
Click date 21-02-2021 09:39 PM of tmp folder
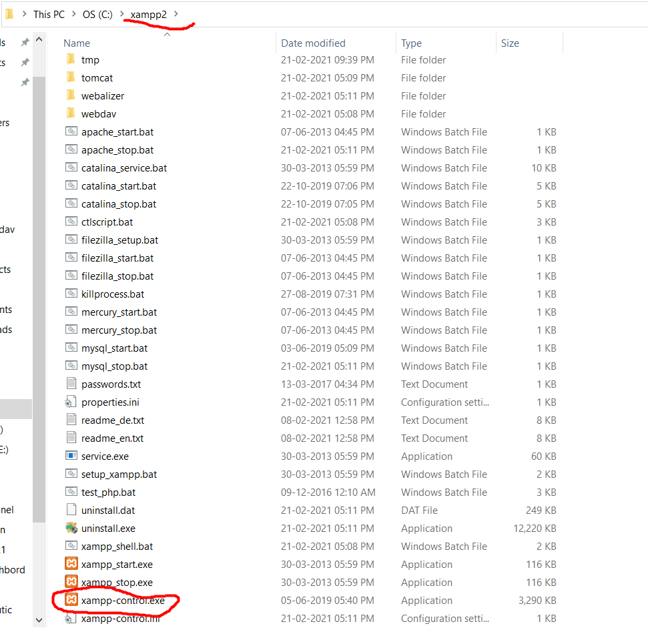coord(327,60)
